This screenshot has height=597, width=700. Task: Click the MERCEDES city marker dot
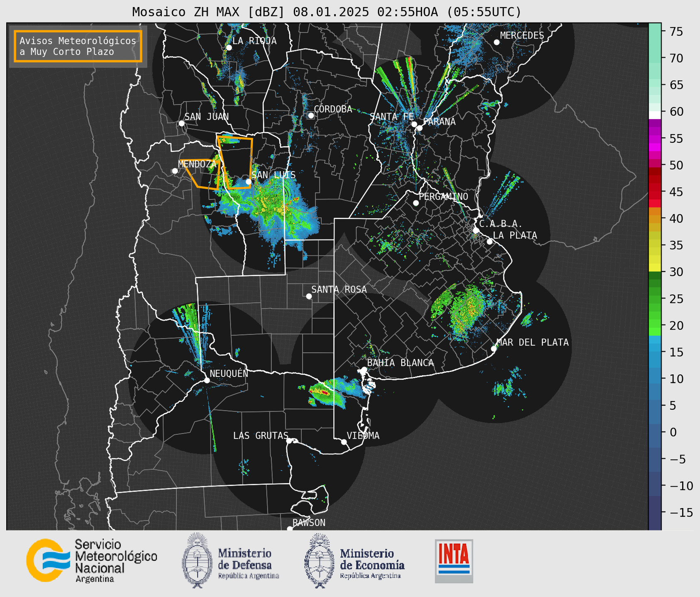pos(497,42)
